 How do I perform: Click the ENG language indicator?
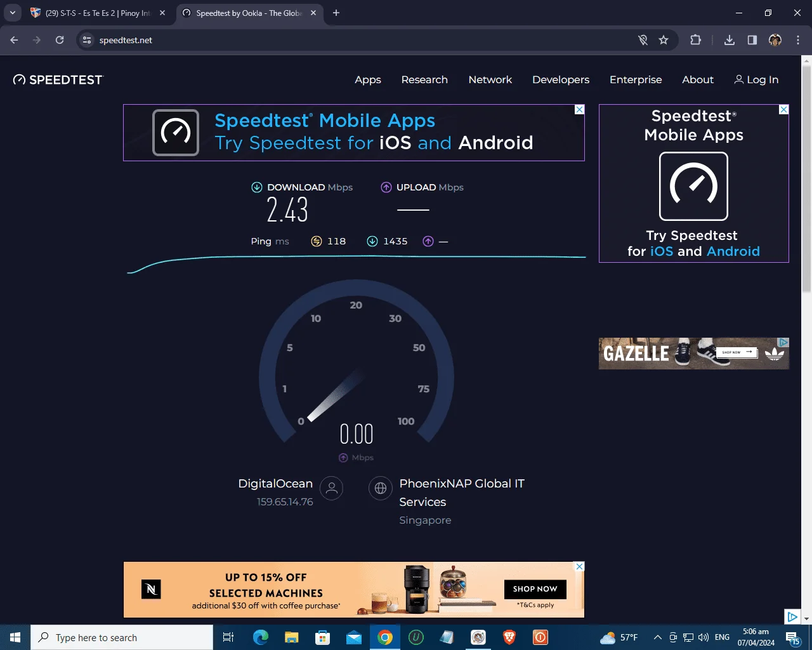tap(722, 637)
